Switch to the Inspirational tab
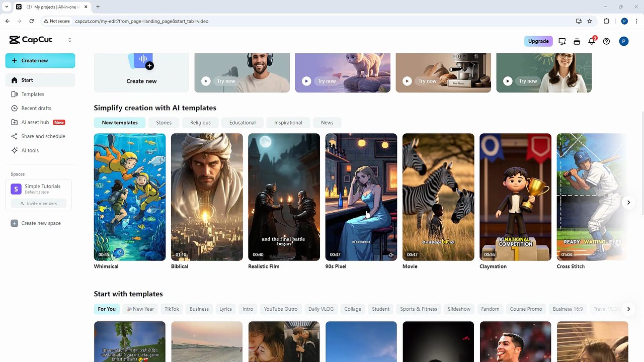The image size is (644, 362). (288, 123)
